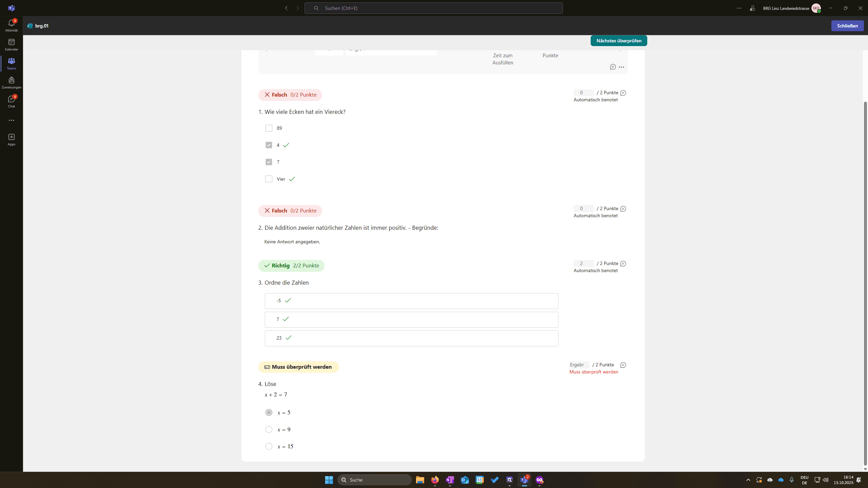This screenshot has width=868, height=488.
Task: Open the Windows Start menu
Action: 329,480
